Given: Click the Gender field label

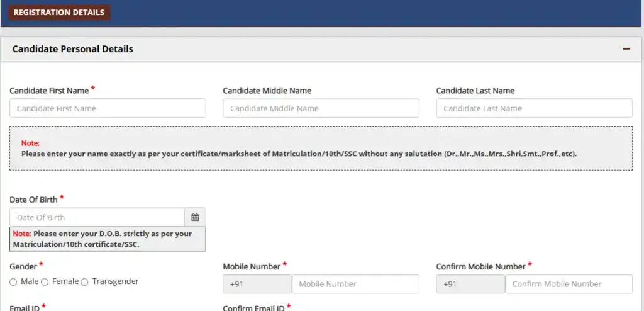Looking at the screenshot, I should [x=23, y=266].
